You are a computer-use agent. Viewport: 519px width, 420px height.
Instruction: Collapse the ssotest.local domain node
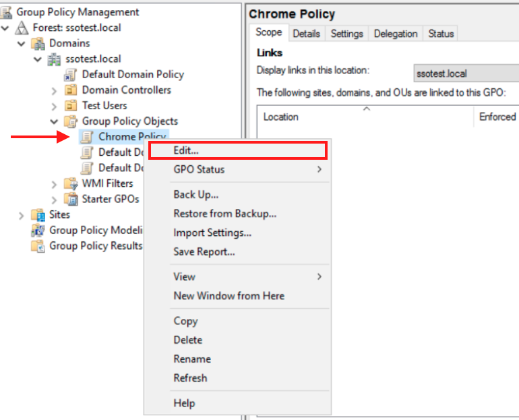(38, 59)
